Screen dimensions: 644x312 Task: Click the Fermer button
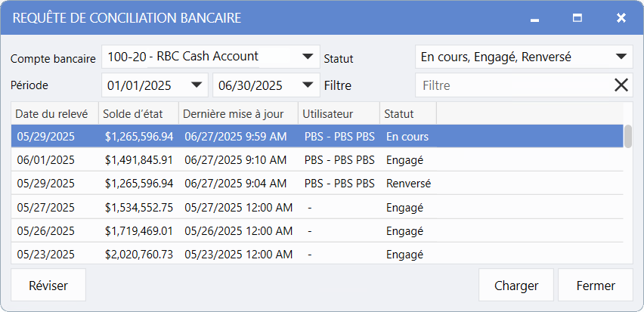coord(595,286)
